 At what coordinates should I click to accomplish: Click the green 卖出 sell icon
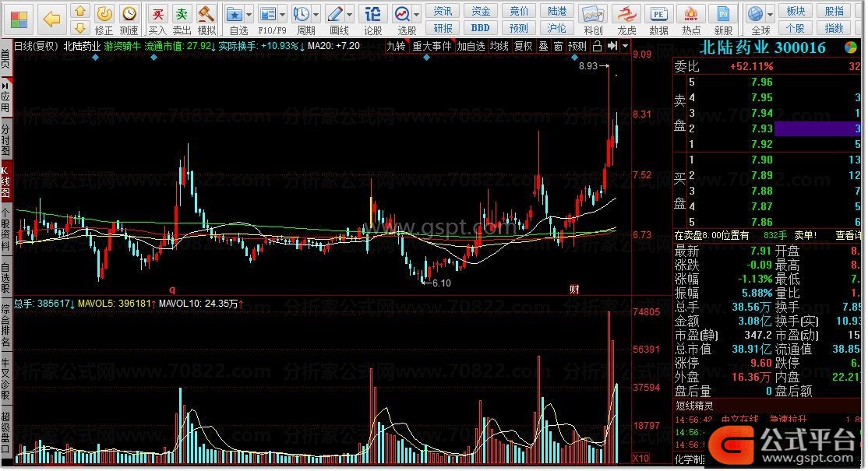[x=182, y=13]
